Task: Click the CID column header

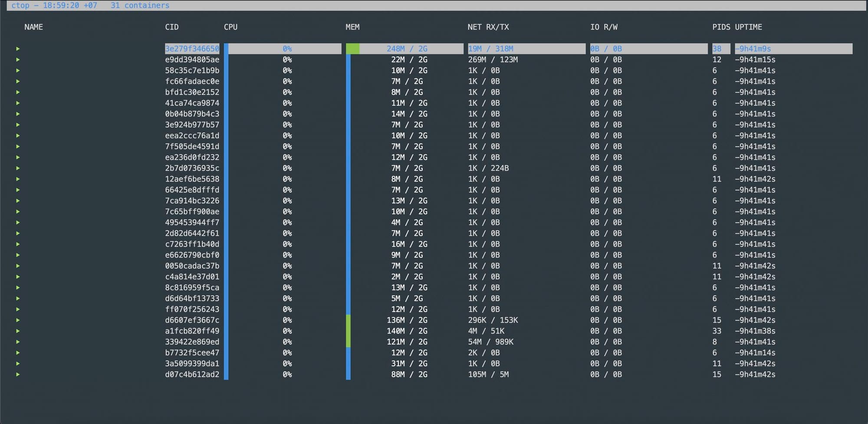Action: (x=172, y=27)
